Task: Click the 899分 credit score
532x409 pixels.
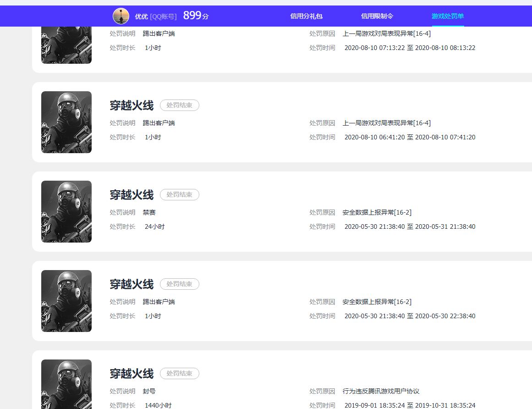Action: tap(196, 16)
